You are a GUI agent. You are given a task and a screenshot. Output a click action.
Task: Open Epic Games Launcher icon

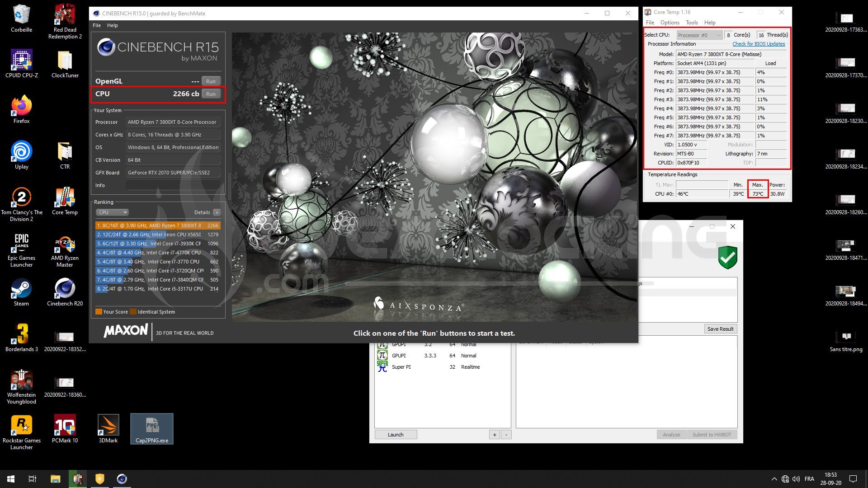tap(21, 250)
